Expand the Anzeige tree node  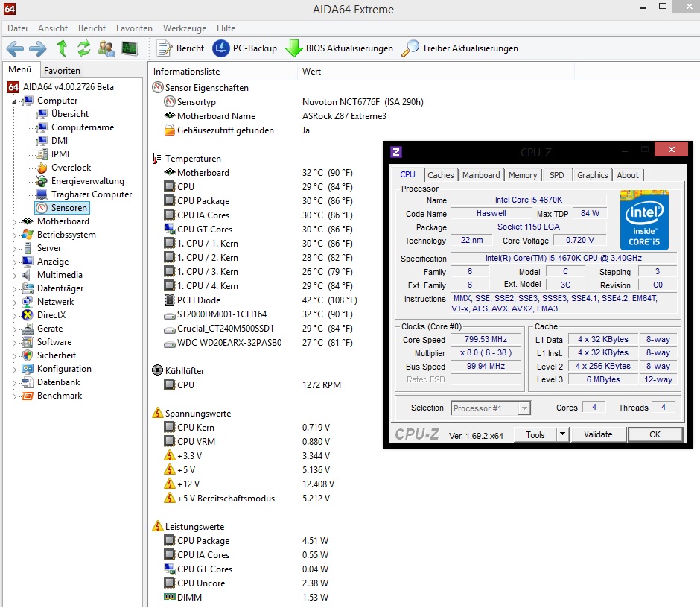pos(14,262)
